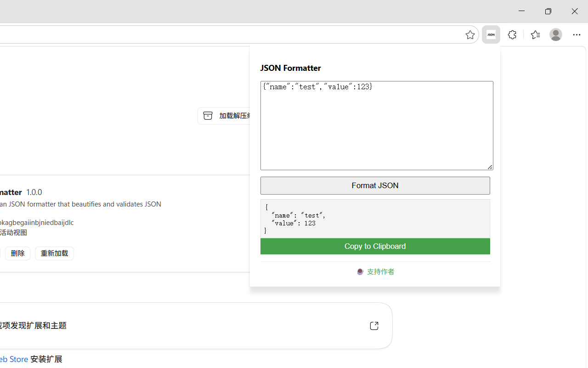Click the formatted JSON output area
The height and width of the screenshot is (368, 588).
pyautogui.click(x=375, y=218)
